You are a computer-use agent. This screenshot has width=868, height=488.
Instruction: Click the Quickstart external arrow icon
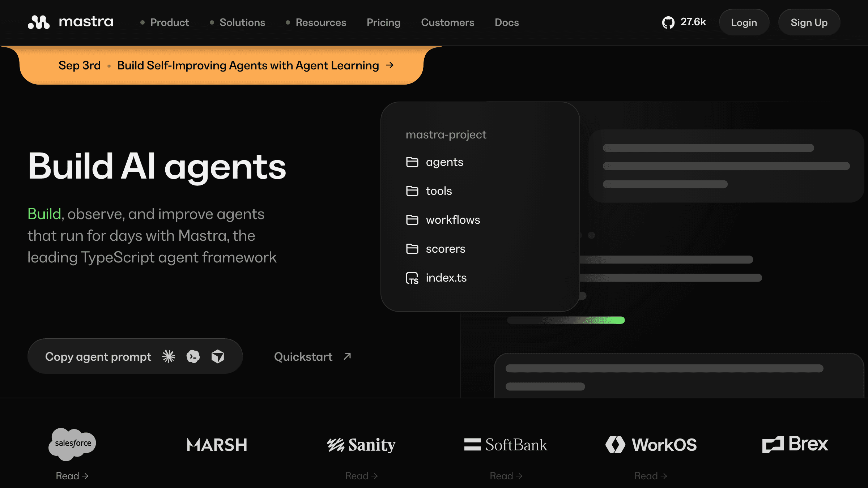pyautogui.click(x=347, y=356)
